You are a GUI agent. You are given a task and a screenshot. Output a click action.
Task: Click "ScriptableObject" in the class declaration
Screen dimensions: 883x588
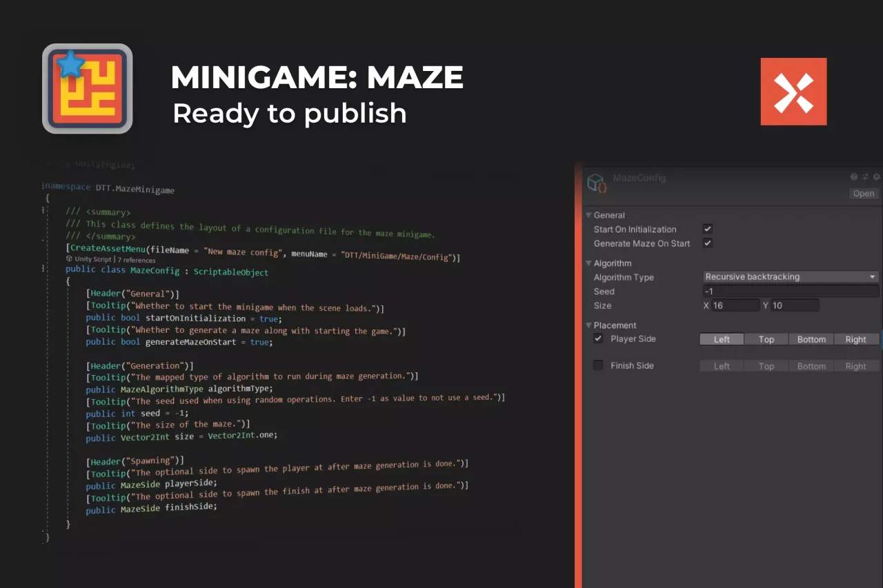tap(231, 272)
